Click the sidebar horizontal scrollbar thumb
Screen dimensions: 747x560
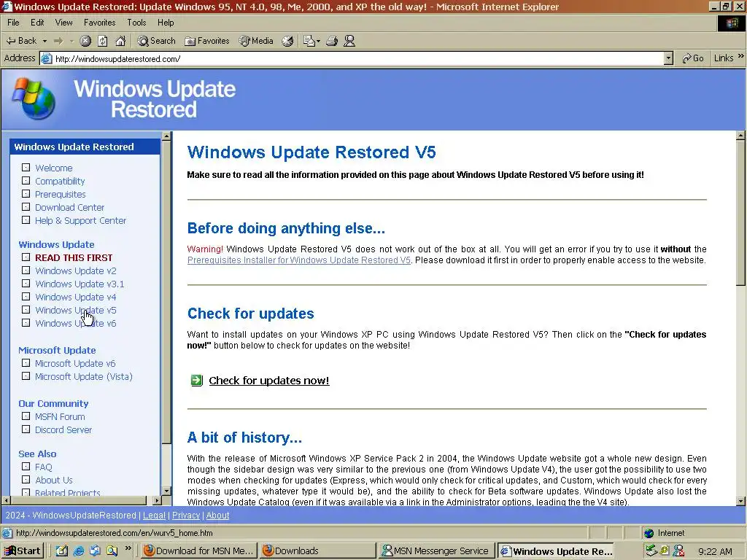[x=78, y=500]
